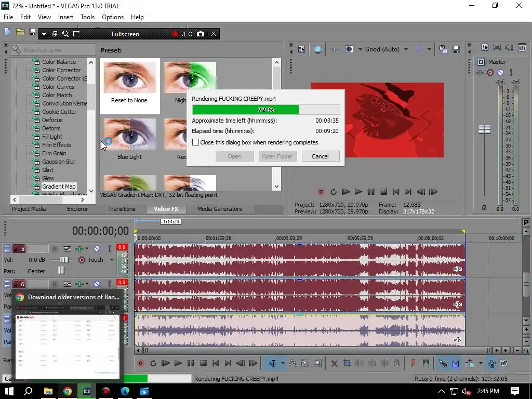Click the Bandicam Fullscreen mode label
Image resolution: width=532 pixels, height=399 pixels.
125,34
